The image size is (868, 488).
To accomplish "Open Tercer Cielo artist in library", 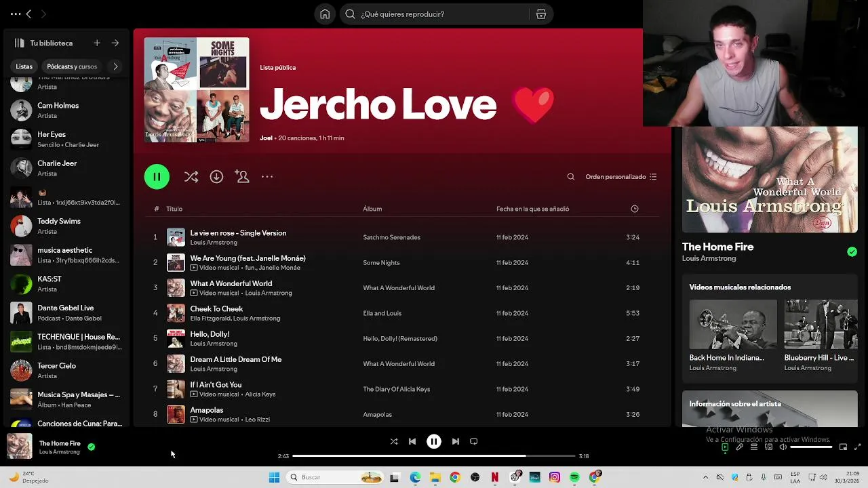I will (x=65, y=371).
